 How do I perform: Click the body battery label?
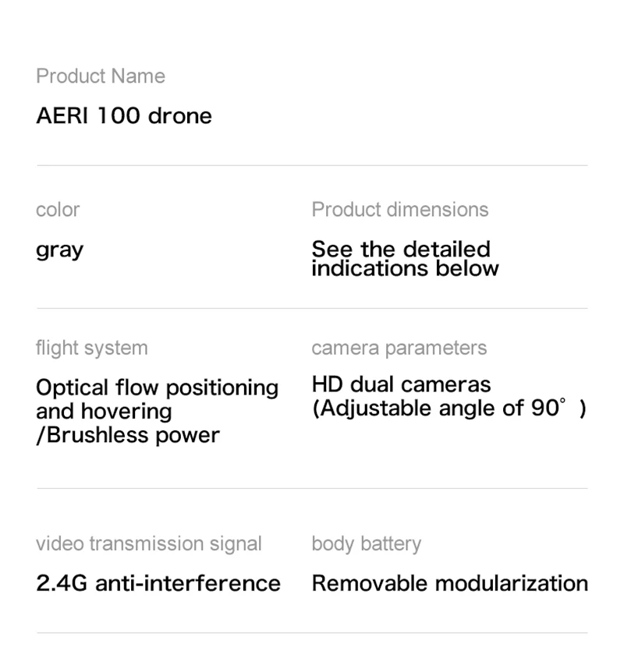click(367, 544)
